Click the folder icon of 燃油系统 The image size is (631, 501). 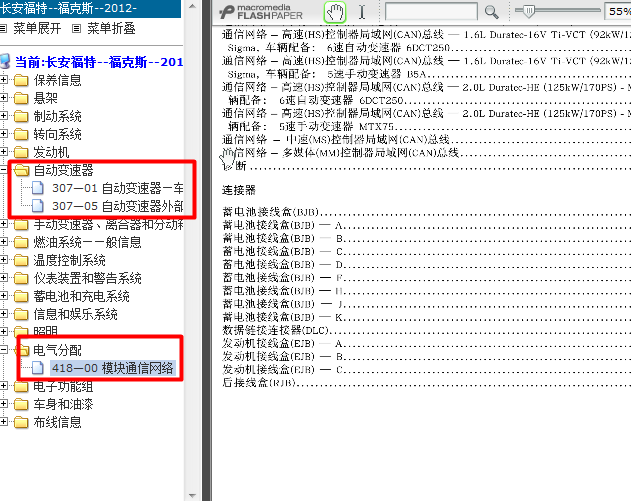coord(21,242)
